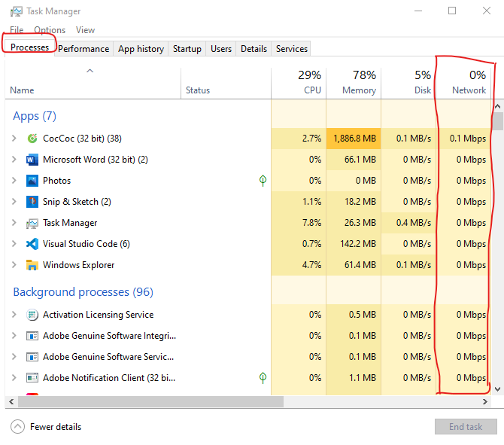The image size is (504, 445).
Task: Expand the Visual Studio Code group
Action: [14, 244]
